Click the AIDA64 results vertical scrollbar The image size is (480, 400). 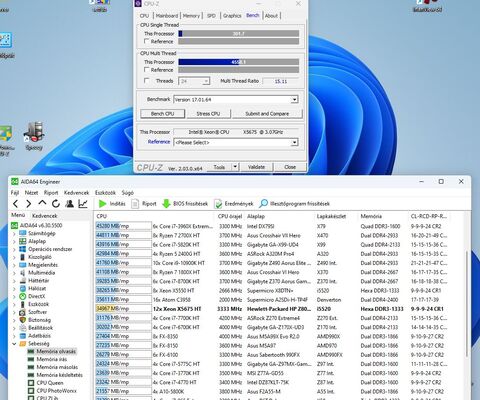coord(467,303)
